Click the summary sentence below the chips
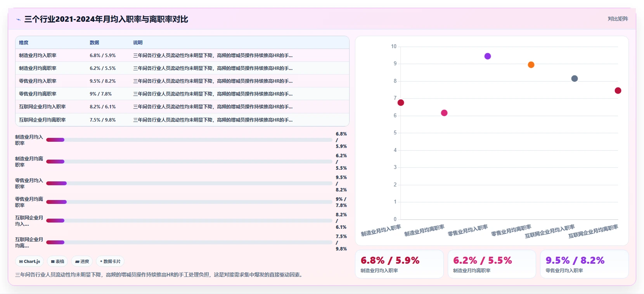 (x=160, y=275)
